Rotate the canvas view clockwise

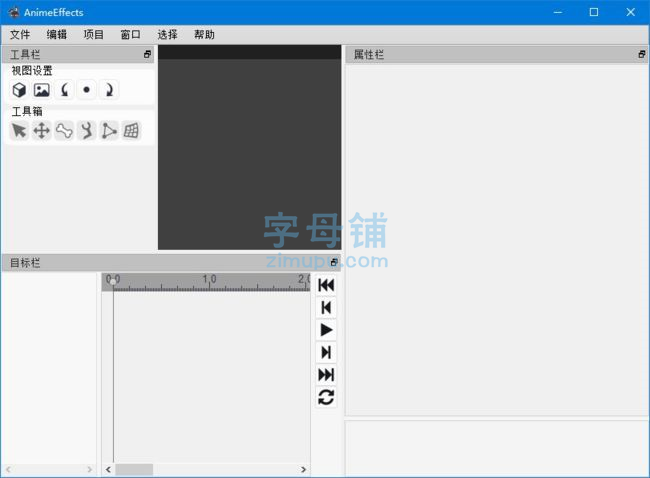coord(109,90)
